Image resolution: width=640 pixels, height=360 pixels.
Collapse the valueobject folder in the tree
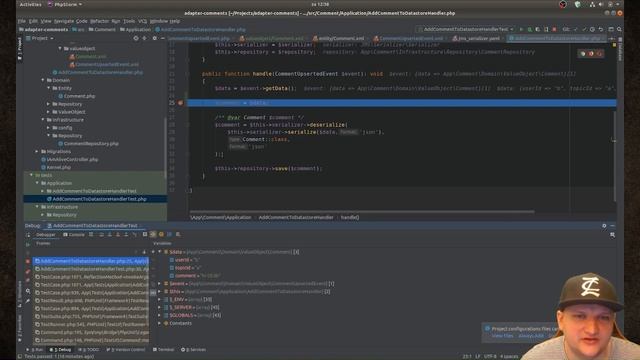[x=60, y=48]
